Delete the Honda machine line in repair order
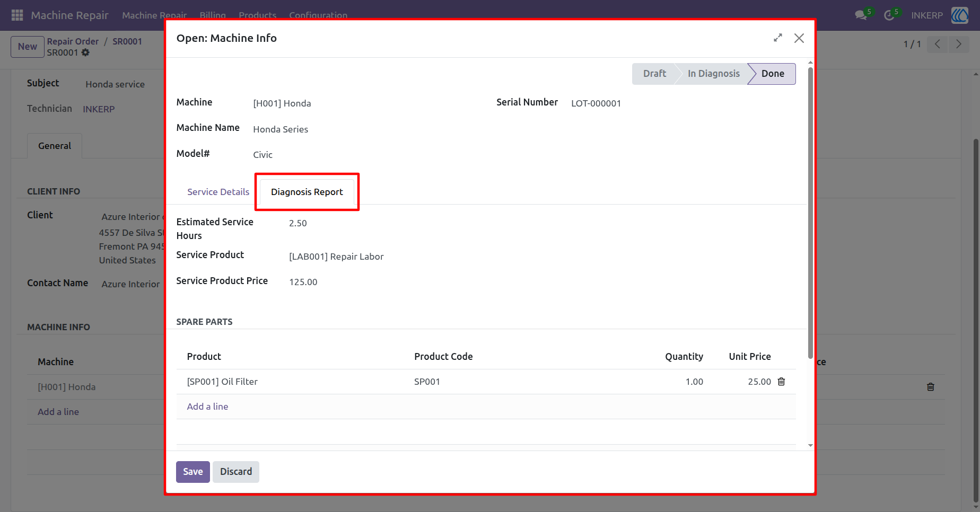 point(931,387)
